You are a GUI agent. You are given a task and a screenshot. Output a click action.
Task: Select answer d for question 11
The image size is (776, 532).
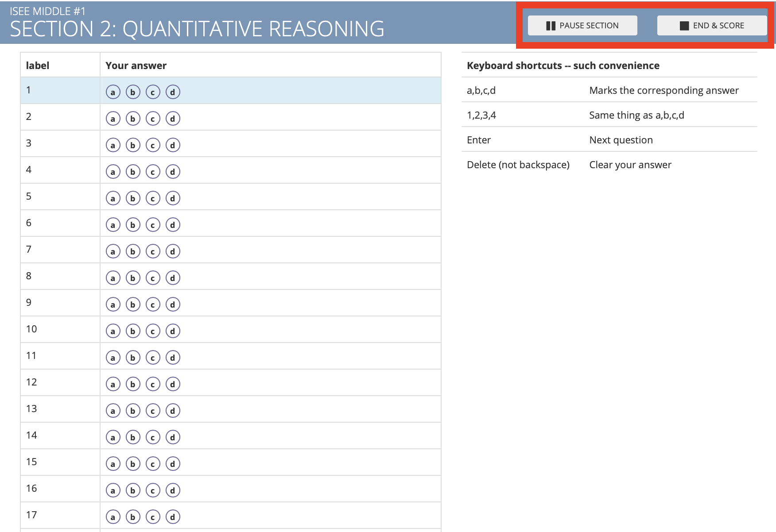[173, 358]
